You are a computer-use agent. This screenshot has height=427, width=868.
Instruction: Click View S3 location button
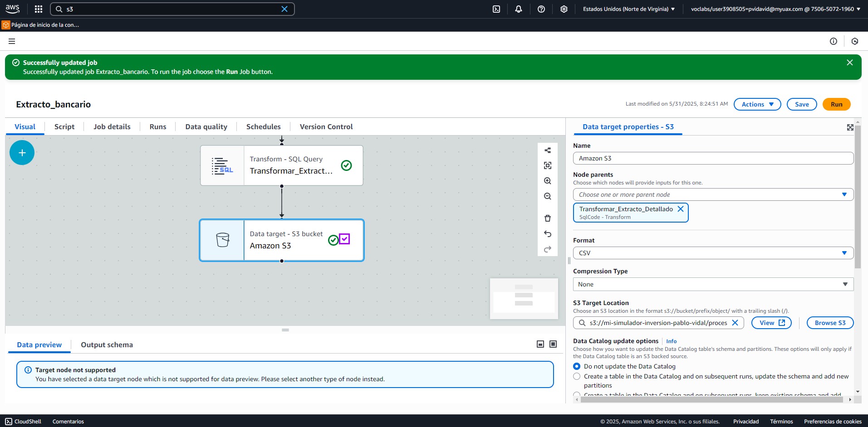coord(771,323)
